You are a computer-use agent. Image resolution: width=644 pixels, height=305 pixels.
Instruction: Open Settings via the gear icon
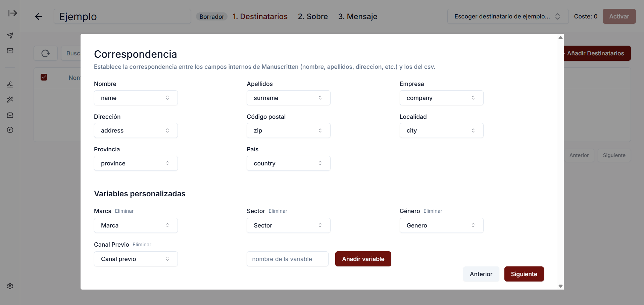(10, 286)
